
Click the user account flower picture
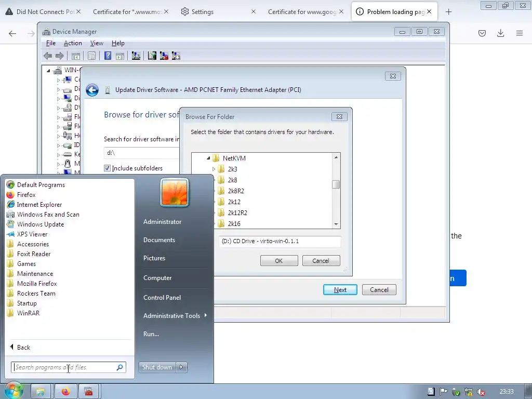pos(175,192)
